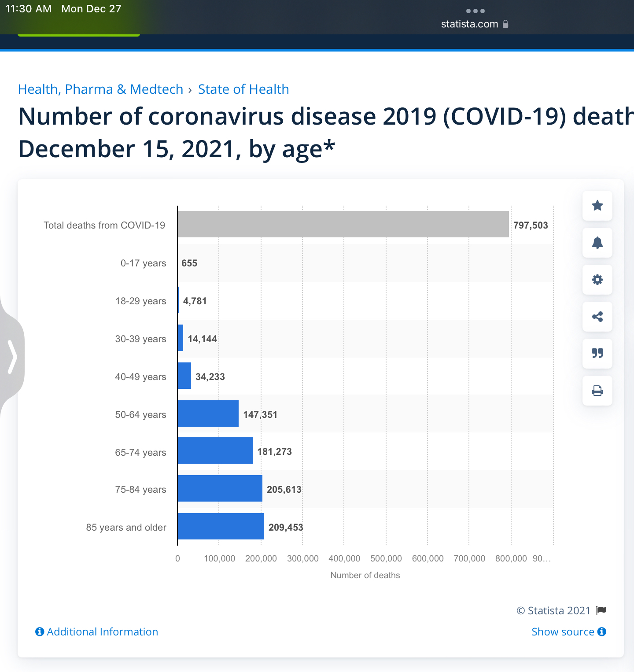Click the 85 years and older bar
This screenshot has height=672, width=634.
[221, 526]
